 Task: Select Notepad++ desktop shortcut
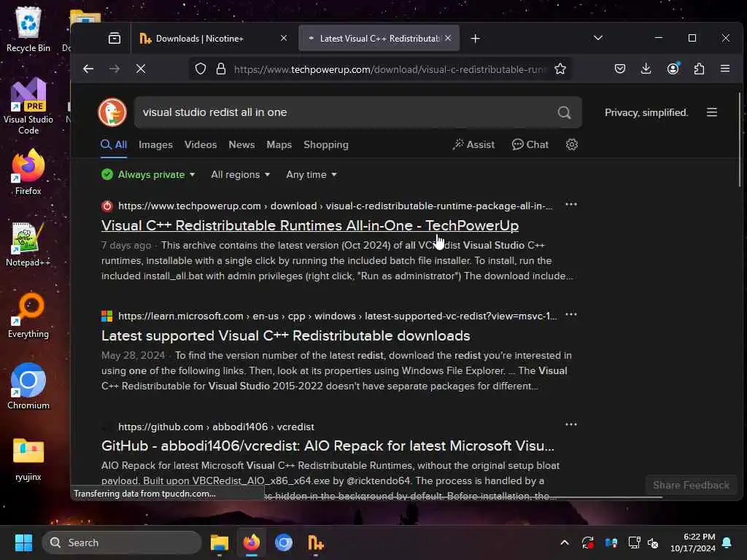click(28, 244)
